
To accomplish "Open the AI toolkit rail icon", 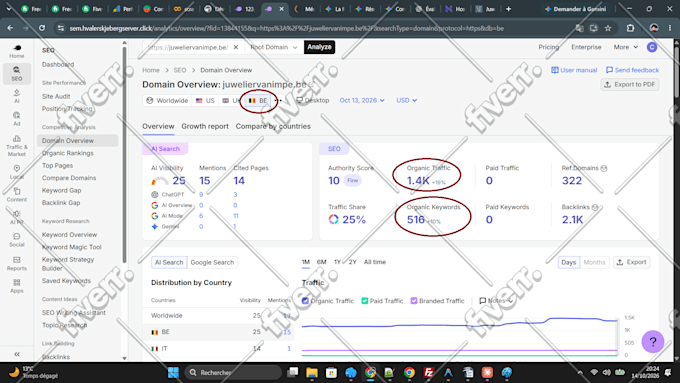I will 16,96.
